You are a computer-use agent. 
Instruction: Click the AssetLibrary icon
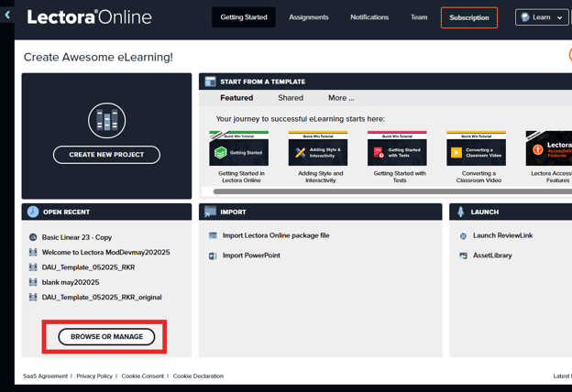pos(463,256)
